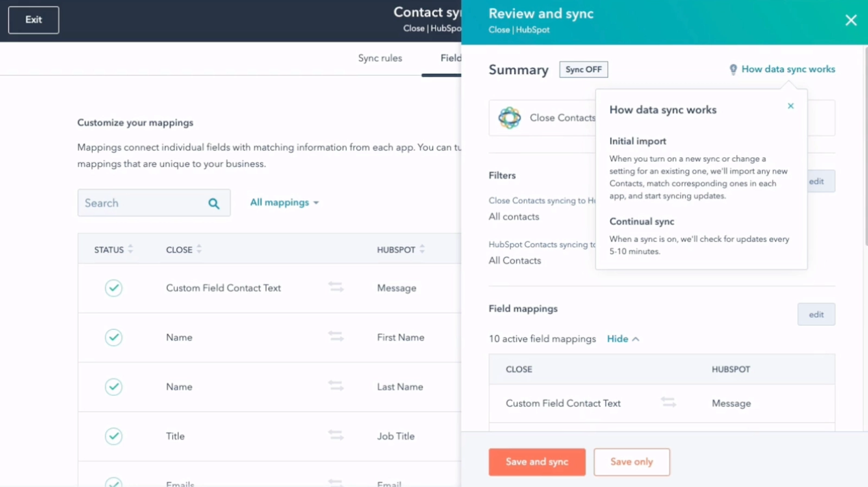Dismiss the How data sync works popover
Image resolution: width=868 pixels, height=487 pixels.
point(790,106)
